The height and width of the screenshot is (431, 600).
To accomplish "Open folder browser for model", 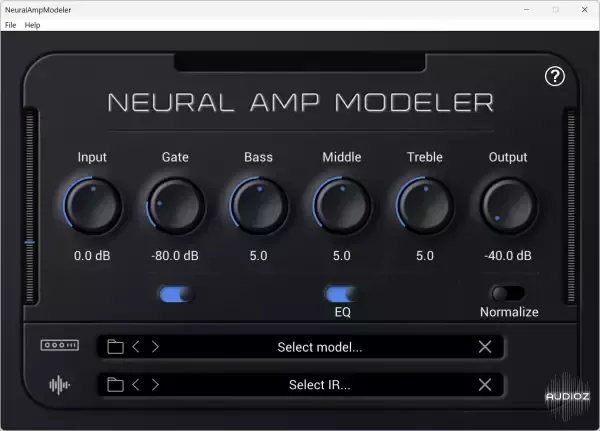I will 115,347.
